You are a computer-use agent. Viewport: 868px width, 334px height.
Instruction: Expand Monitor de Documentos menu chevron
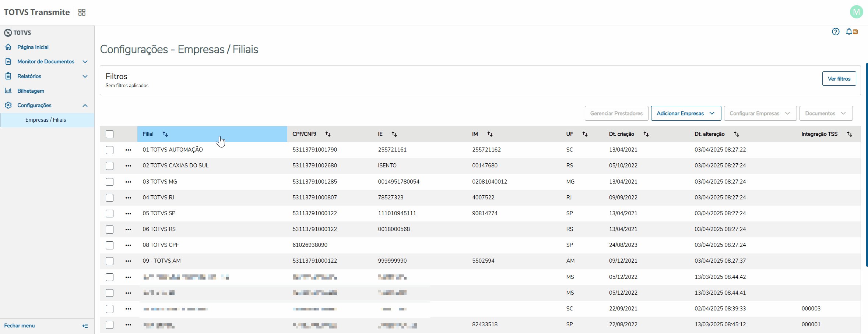tap(85, 62)
